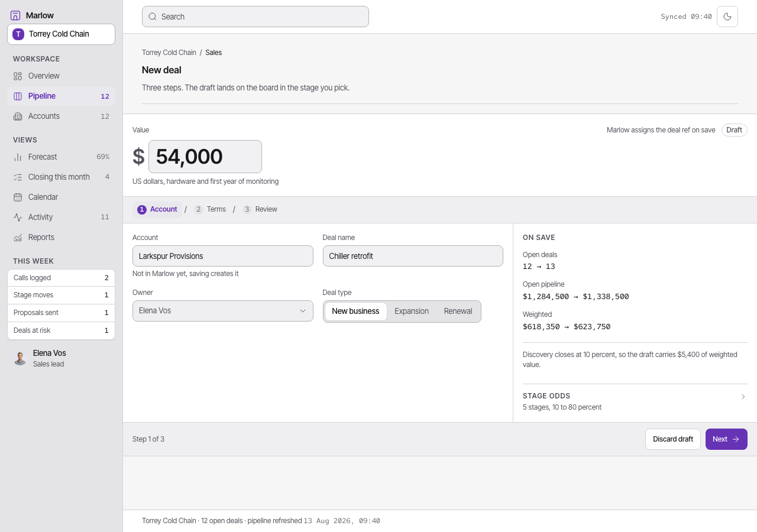Click the Torrey Cold Chain T badge
757x532 pixels.
click(18, 34)
